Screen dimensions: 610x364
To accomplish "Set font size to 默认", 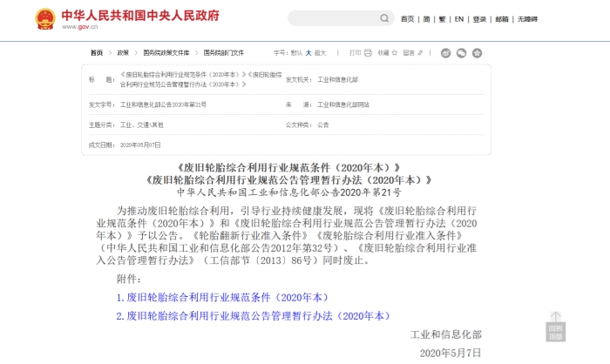I will 296,53.
